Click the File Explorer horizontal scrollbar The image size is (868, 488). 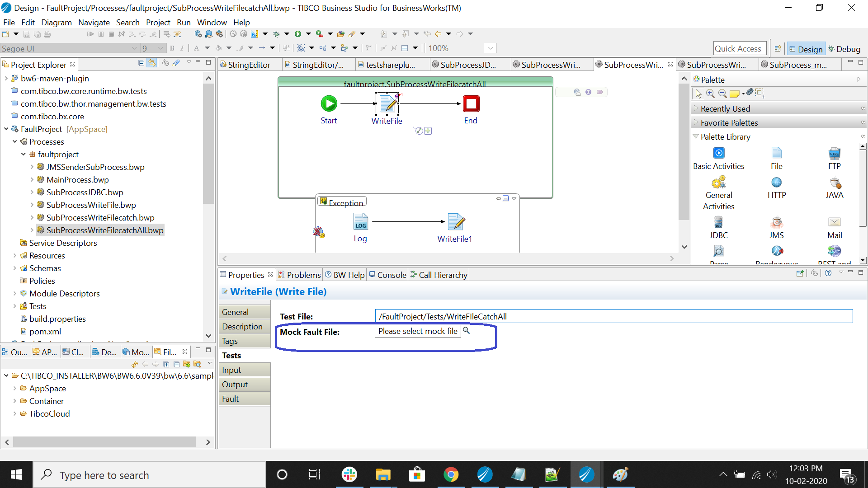point(104,442)
